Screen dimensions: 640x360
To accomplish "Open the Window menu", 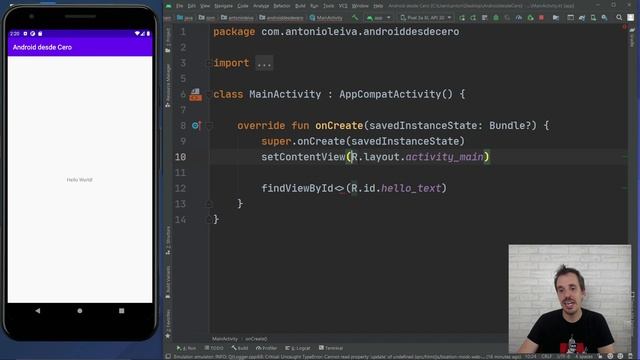I will [360, 6].
